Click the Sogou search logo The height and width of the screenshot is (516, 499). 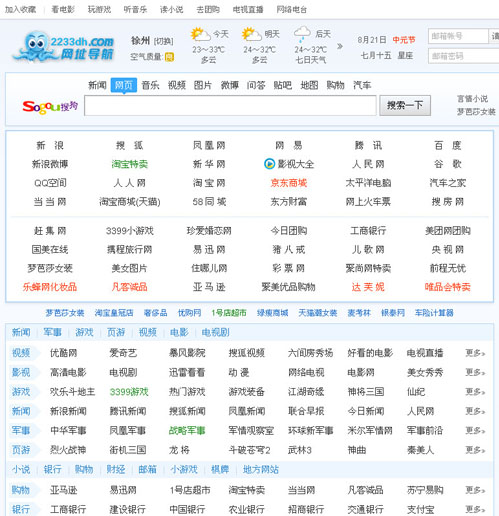click(50, 107)
